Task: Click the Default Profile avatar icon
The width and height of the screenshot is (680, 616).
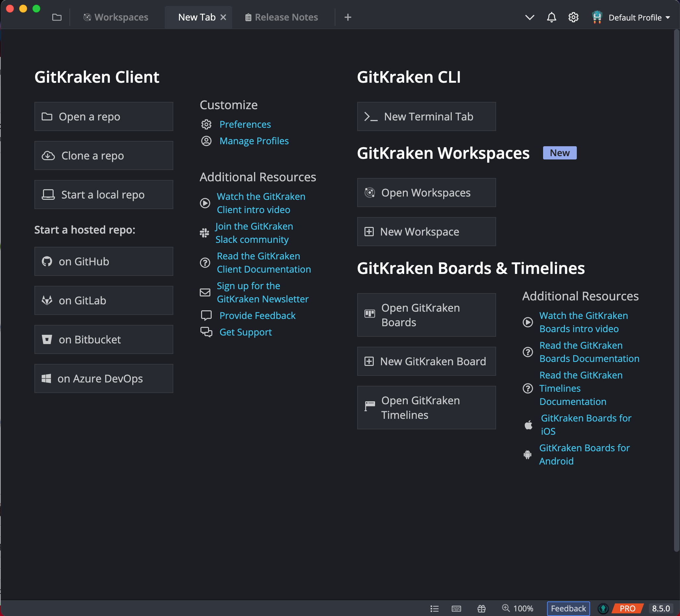Action: 597,17
